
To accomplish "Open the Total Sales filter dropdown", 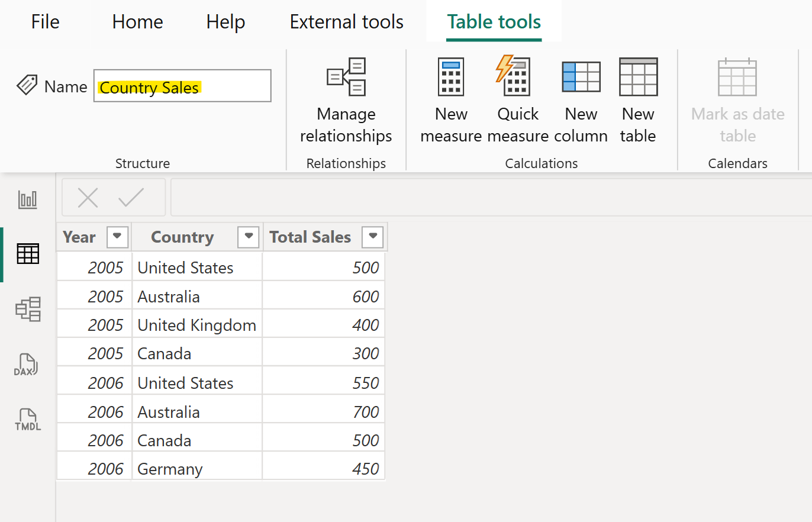I will click(x=373, y=237).
